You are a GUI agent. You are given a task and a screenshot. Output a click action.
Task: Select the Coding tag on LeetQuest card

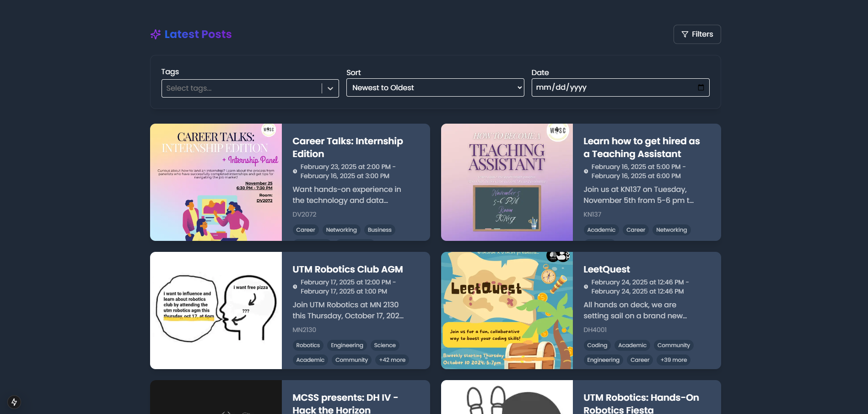[x=597, y=345]
